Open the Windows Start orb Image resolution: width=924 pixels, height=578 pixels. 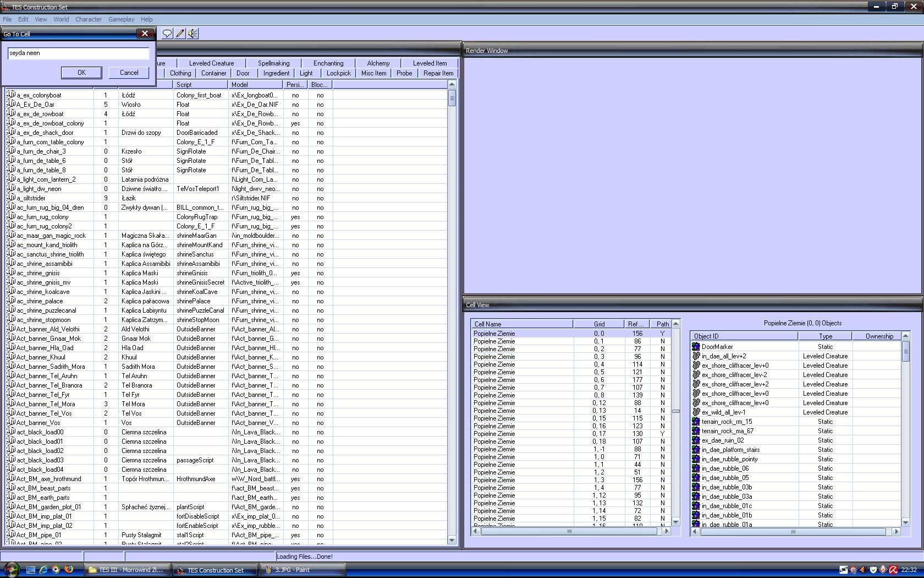[12, 570]
